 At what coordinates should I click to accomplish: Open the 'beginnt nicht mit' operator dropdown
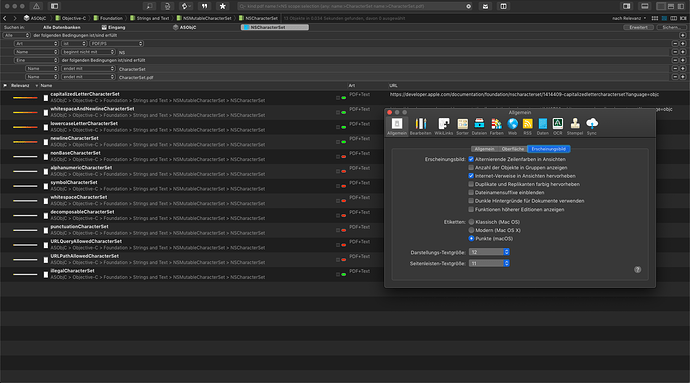(x=88, y=52)
